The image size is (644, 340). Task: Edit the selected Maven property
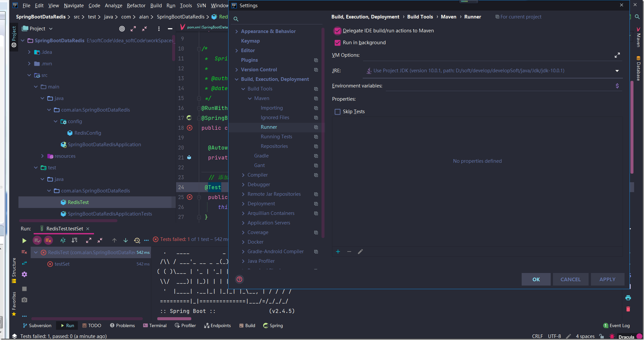[x=360, y=252]
